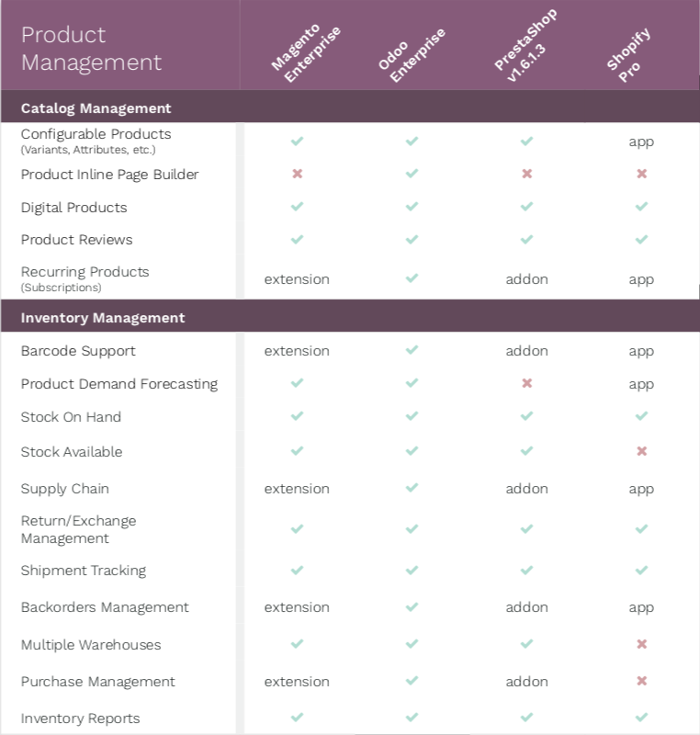Viewport: 700px width, 735px height.
Task: Click 'addon' in the Recurring Products row
Action: (x=526, y=279)
